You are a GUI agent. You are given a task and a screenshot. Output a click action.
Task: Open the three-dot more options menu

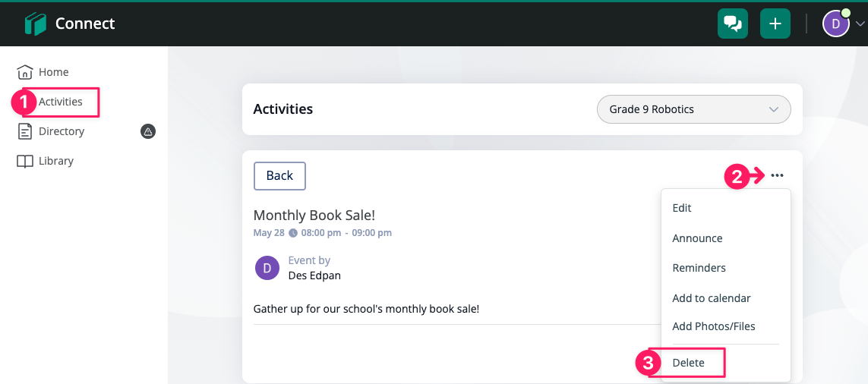(777, 175)
